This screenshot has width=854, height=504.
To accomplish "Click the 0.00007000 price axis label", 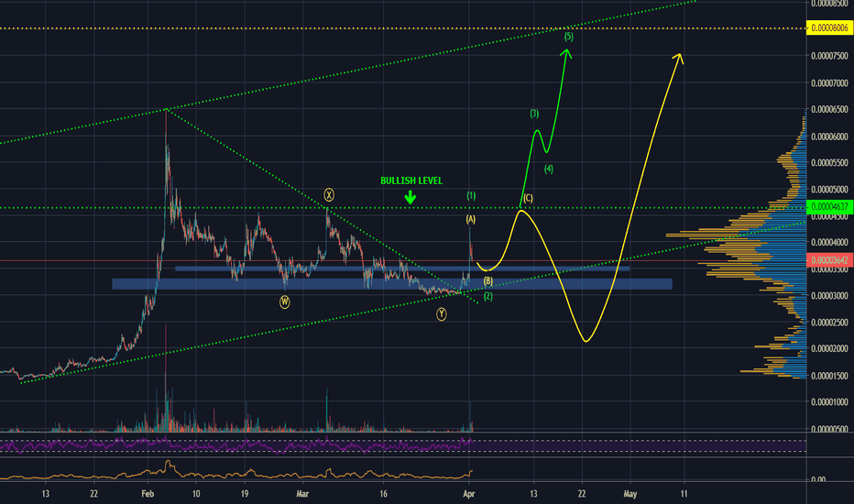I will [829, 82].
